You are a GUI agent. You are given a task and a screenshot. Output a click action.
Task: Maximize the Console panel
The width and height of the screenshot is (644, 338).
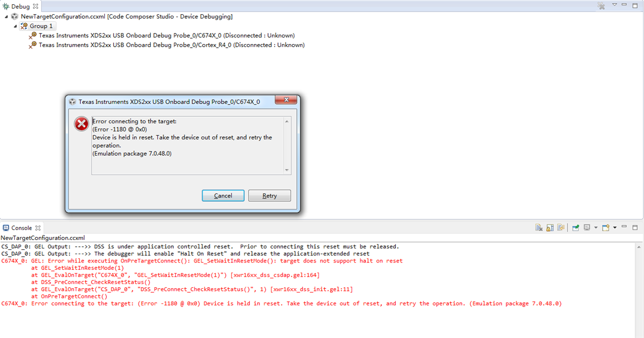point(635,227)
